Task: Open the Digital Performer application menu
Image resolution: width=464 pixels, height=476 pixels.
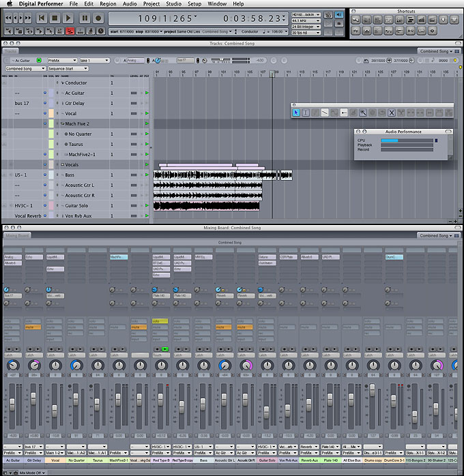Action: (41, 3)
